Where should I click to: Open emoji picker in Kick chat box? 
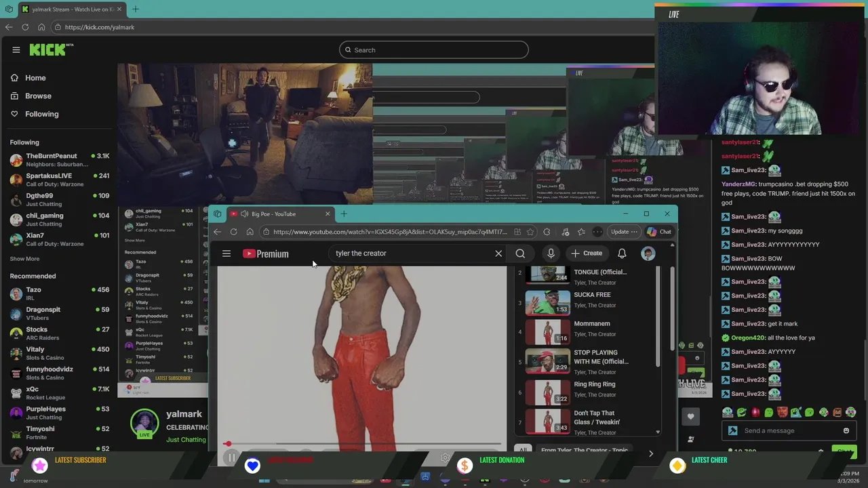[846, 430]
